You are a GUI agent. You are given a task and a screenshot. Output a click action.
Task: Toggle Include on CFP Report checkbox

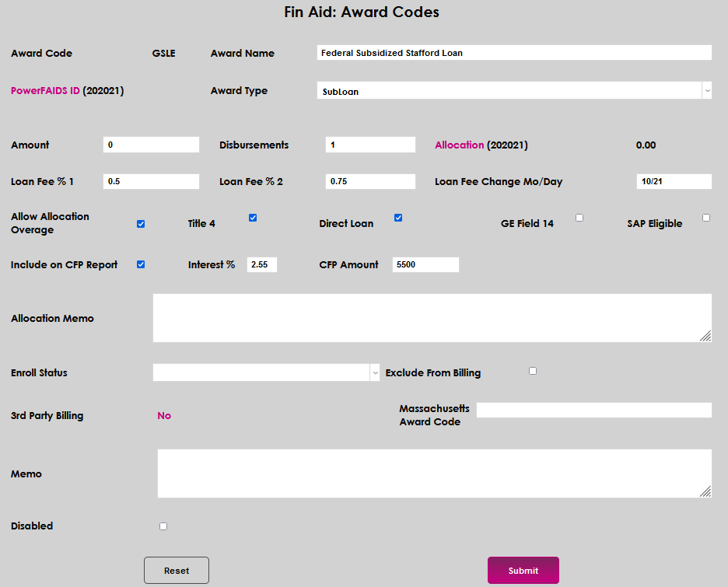pyautogui.click(x=141, y=264)
